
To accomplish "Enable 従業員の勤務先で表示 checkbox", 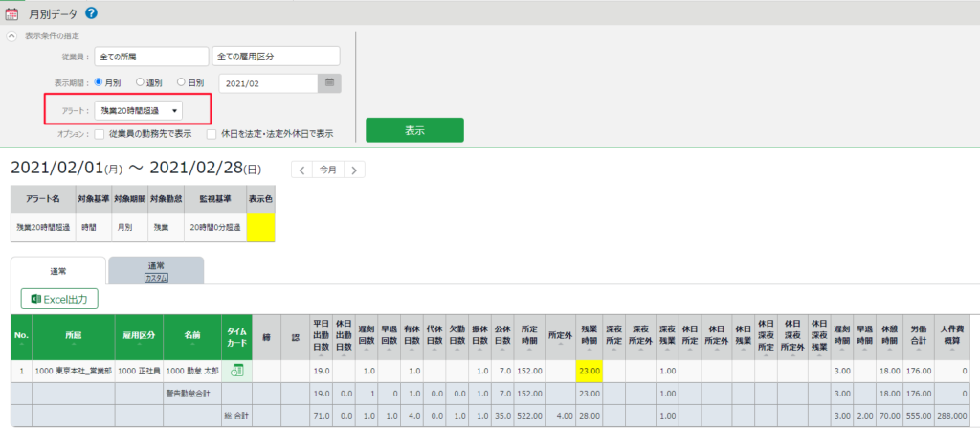I will (100, 134).
